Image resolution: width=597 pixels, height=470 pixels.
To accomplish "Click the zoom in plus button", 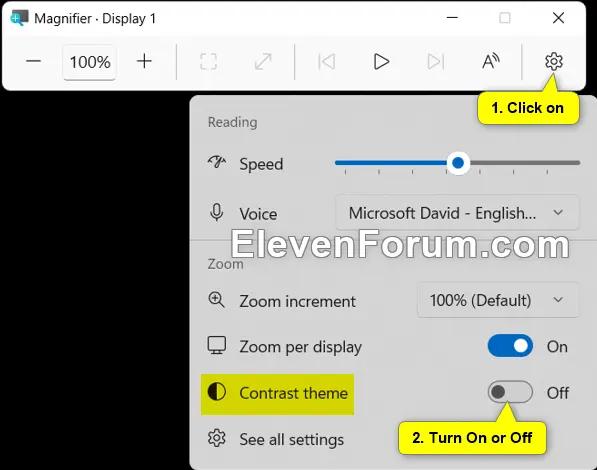I will tap(144, 61).
